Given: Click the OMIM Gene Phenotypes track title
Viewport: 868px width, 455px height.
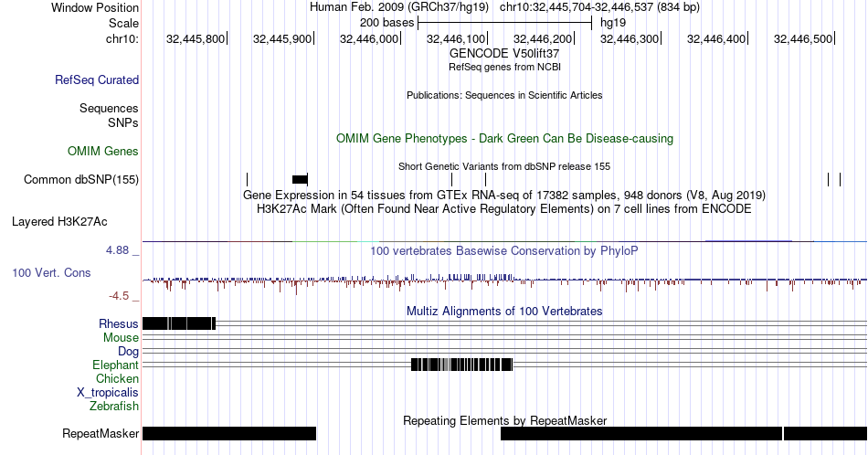Looking at the screenshot, I should coord(504,138).
